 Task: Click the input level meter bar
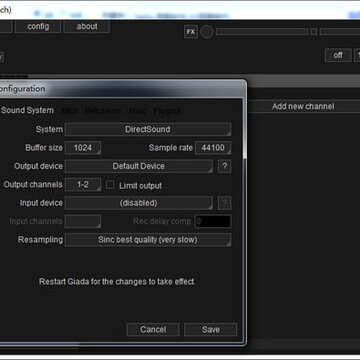click(262, 32)
